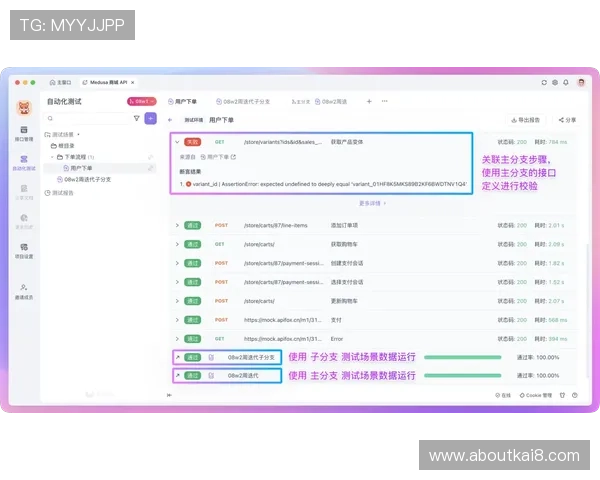Switch to the 主窗口 home tab
Screen dimensions: 600x480
60,82
